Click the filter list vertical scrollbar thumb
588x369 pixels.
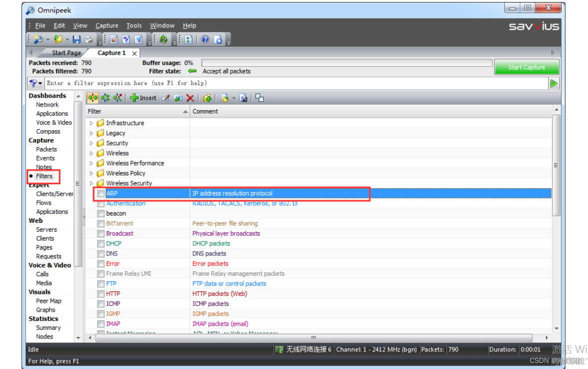[556, 165]
